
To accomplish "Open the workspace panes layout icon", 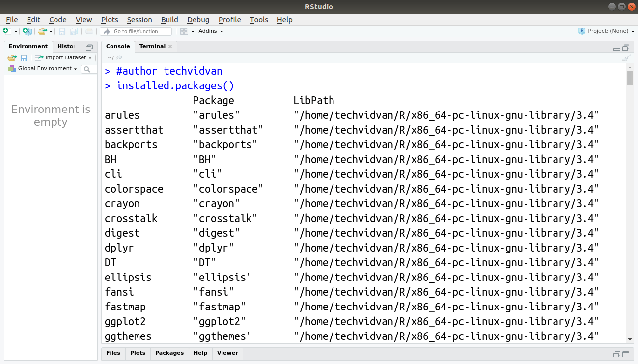I will pyautogui.click(x=184, y=31).
